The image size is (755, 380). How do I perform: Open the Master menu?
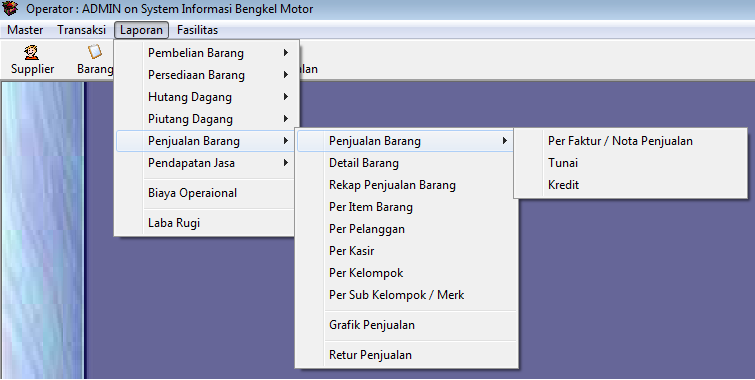click(x=25, y=30)
